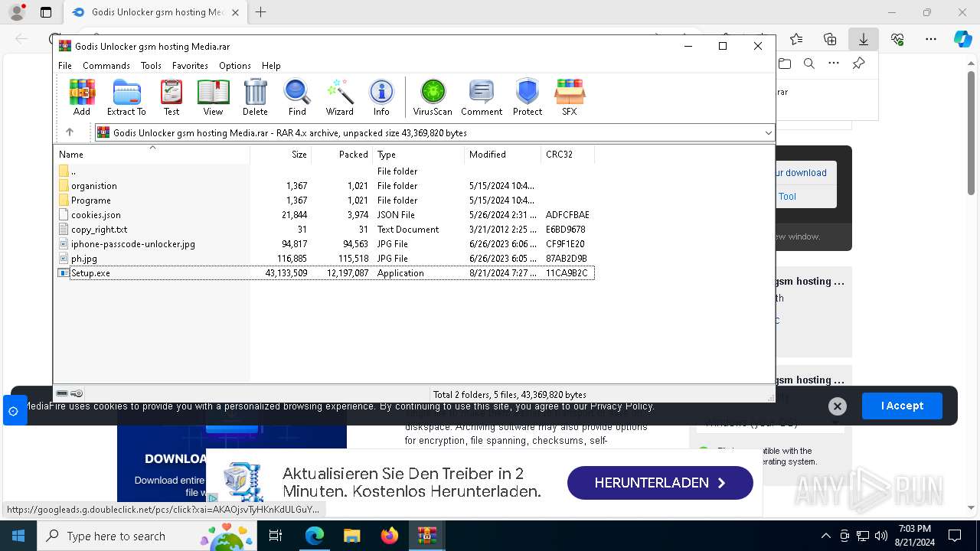The width and height of the screenshot is (980, 551).
Task: Sort by Modified column header
Action: click(502, 155)
